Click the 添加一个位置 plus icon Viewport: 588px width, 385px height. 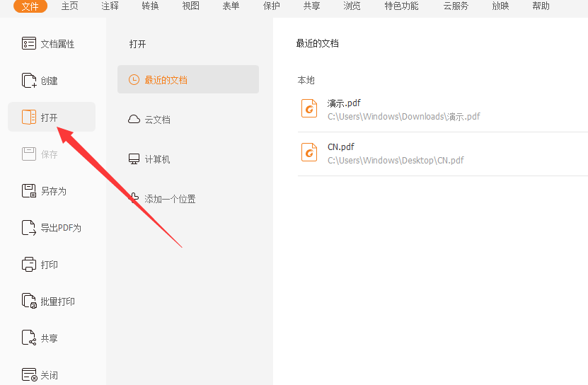coord(134,198)
